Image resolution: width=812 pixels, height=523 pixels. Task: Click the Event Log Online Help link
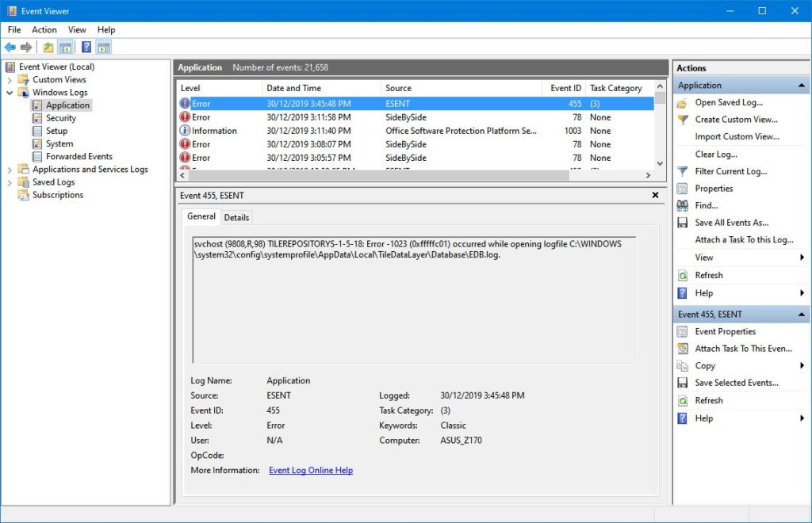point(311,470)
